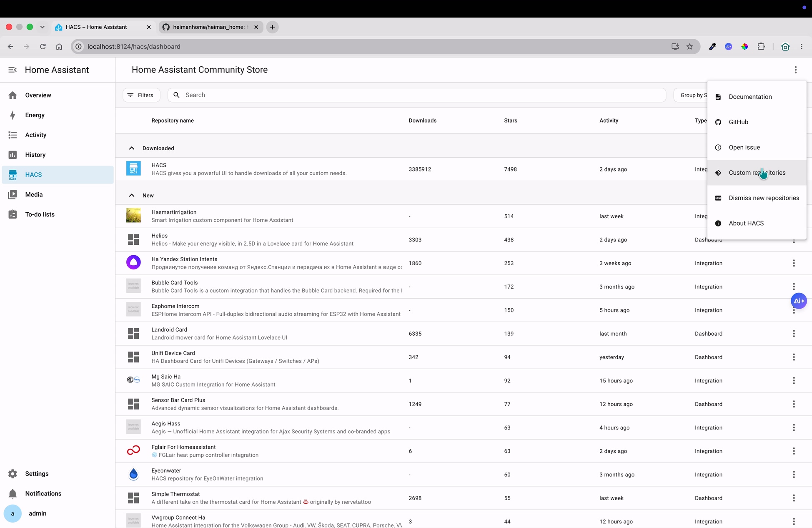Open the Chrome tab search dropdown
The height and width of the screenshot is (528, 812).
42,27
